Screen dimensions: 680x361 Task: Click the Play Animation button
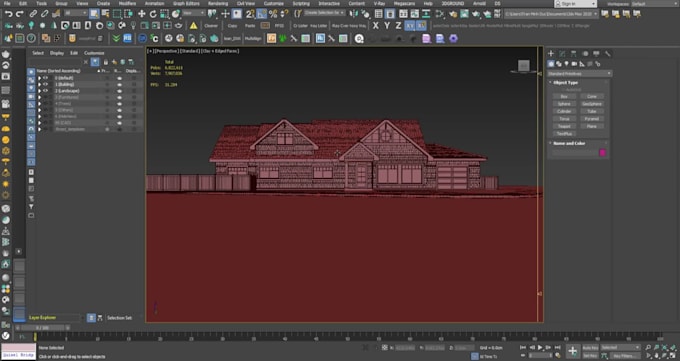pos(540,348)
